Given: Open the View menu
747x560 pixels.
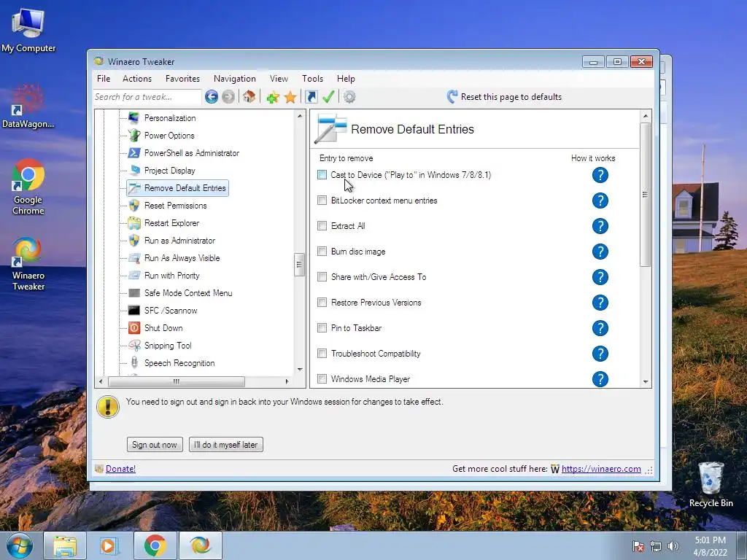Looking at the screenshot, I should point(279,79).
